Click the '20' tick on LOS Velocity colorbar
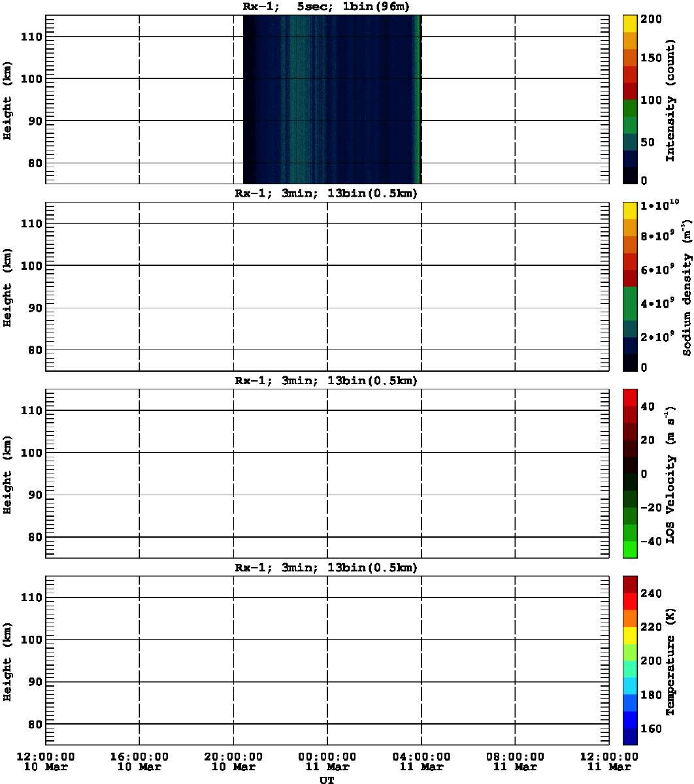This screenshot has height=784, width=694. point(648,440)
